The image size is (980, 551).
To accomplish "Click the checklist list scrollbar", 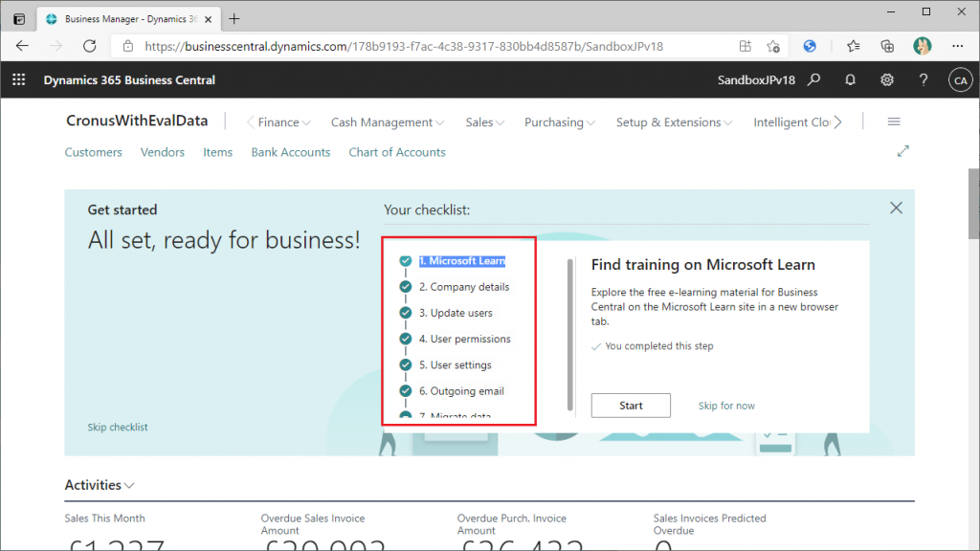I will 570,334.
